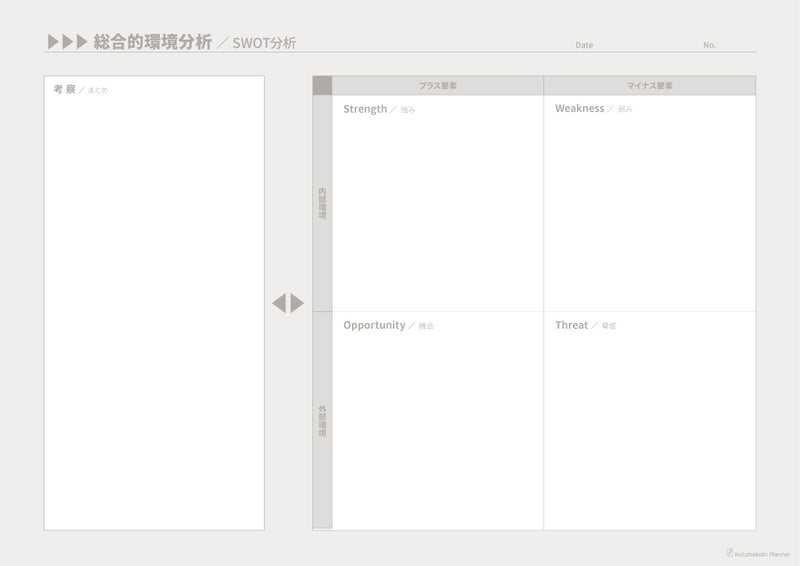Click the Kotohakobi Planner logo
Image resolution: width=800 pixels, height=566 pixels.
pos(758,553)
